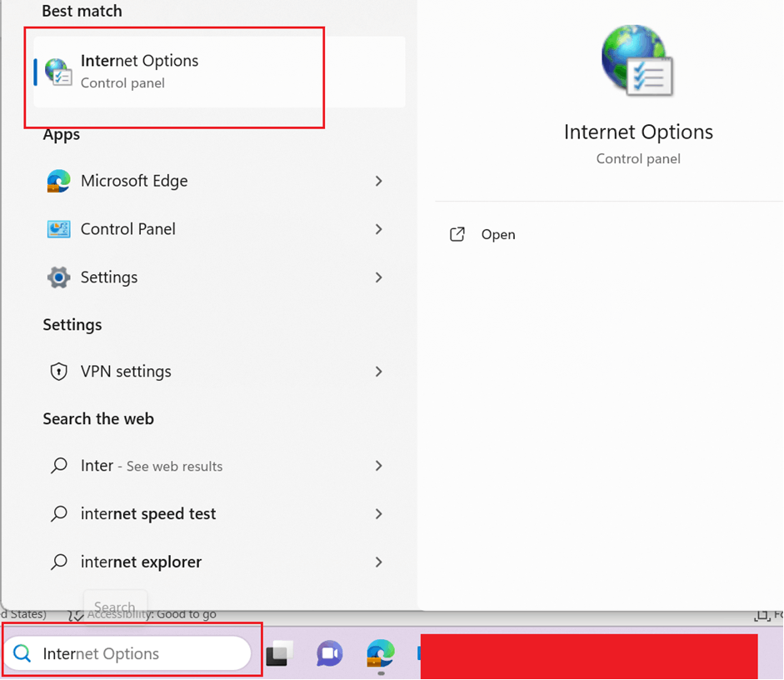
Task: Click the large Internet Options icon in preview pane
Action: tap(637, 61)
